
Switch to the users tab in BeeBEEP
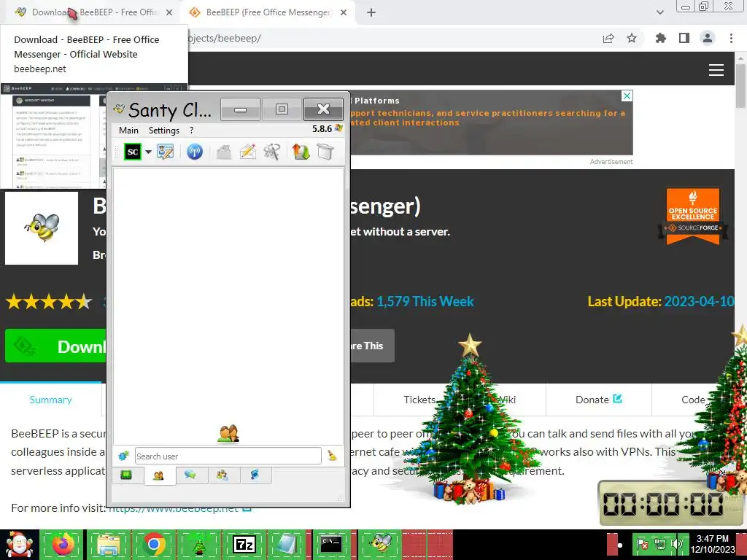tap(158, 475)
